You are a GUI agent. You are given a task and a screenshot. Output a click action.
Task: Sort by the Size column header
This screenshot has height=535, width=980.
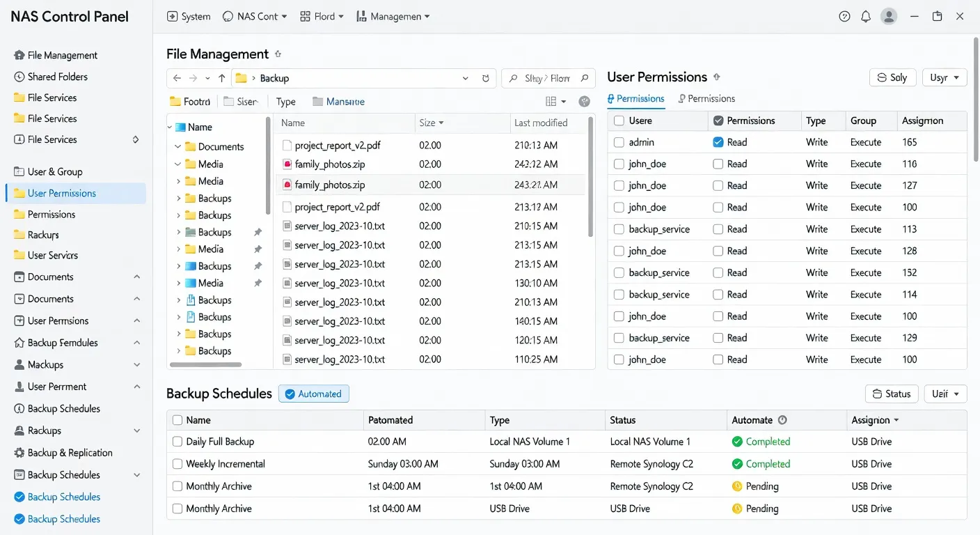coord(432,122)
